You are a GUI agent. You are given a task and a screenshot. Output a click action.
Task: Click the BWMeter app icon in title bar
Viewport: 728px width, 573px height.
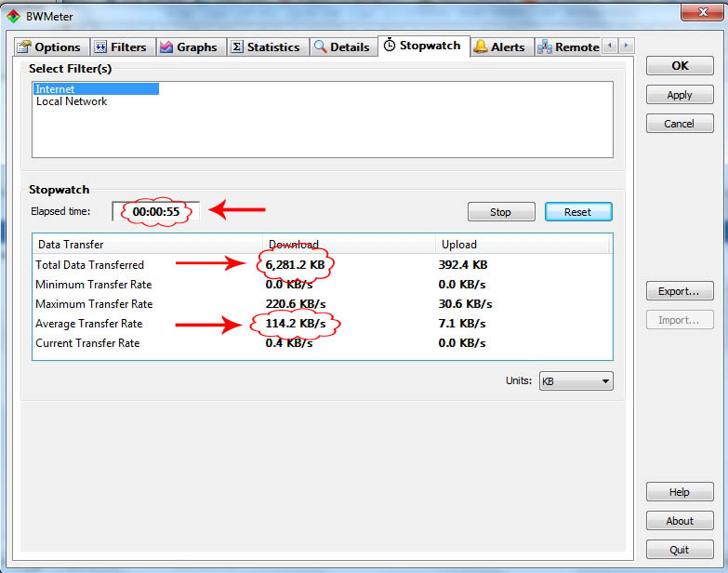[x=13, y=17]
